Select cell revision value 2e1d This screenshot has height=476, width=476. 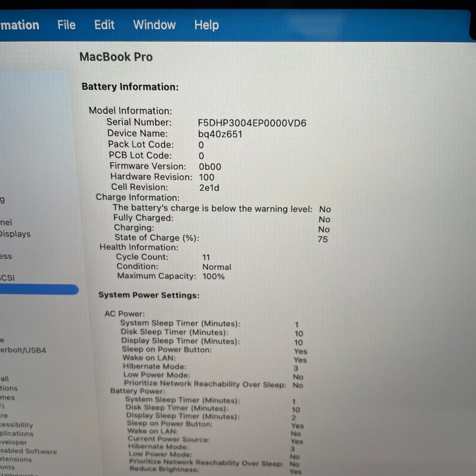(209, 188)
